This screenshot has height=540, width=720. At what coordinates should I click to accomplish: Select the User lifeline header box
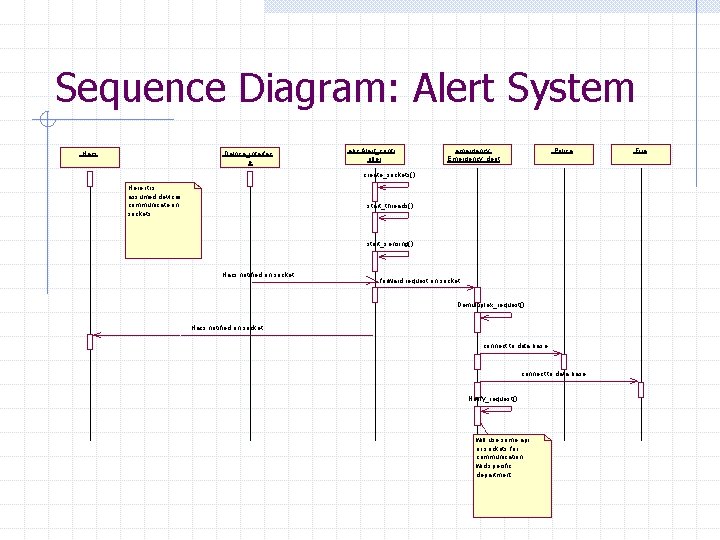coord(90,157)
